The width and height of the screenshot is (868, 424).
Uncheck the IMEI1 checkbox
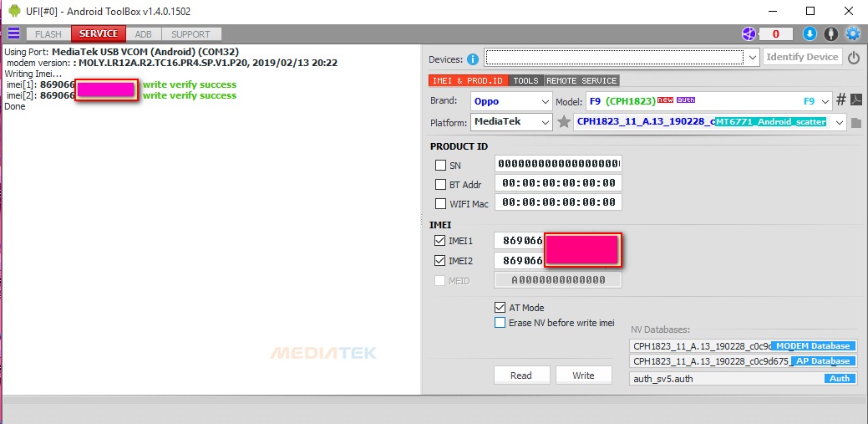(440, 241)
